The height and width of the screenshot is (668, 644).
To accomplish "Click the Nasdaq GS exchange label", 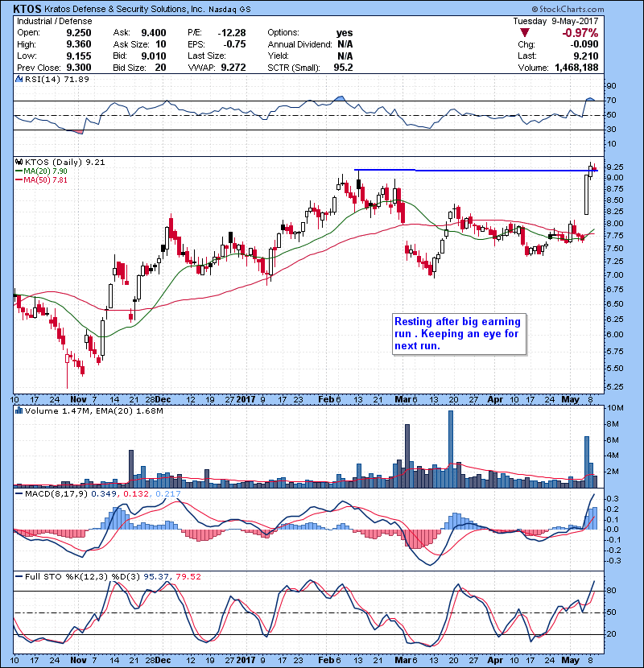I will click(x=229, y=10).
